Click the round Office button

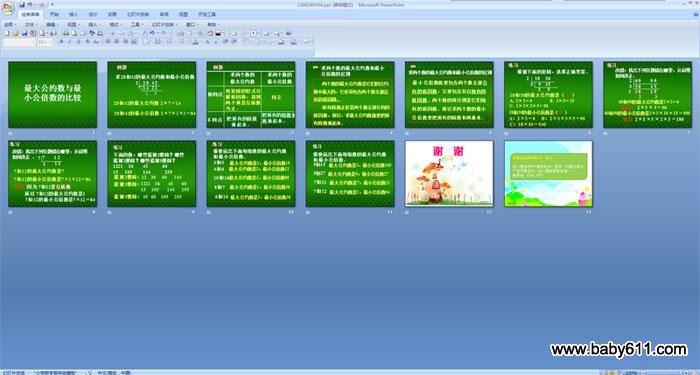pyautogui.click(x=8, y=8)
